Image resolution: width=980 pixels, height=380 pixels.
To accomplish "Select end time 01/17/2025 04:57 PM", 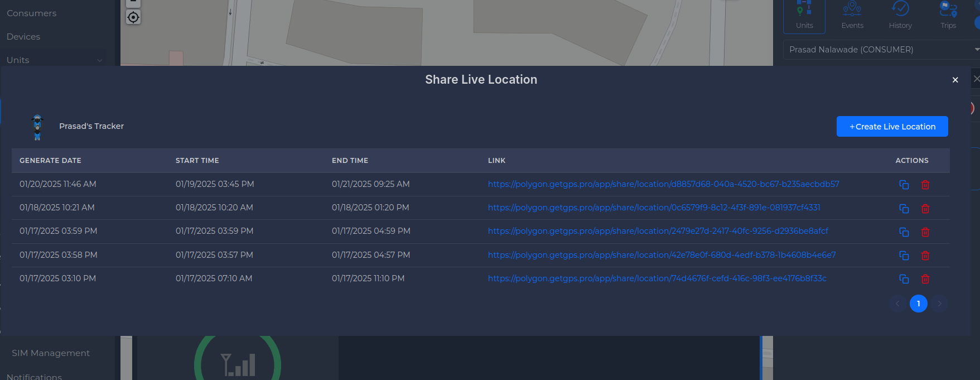I will (371, 255).
